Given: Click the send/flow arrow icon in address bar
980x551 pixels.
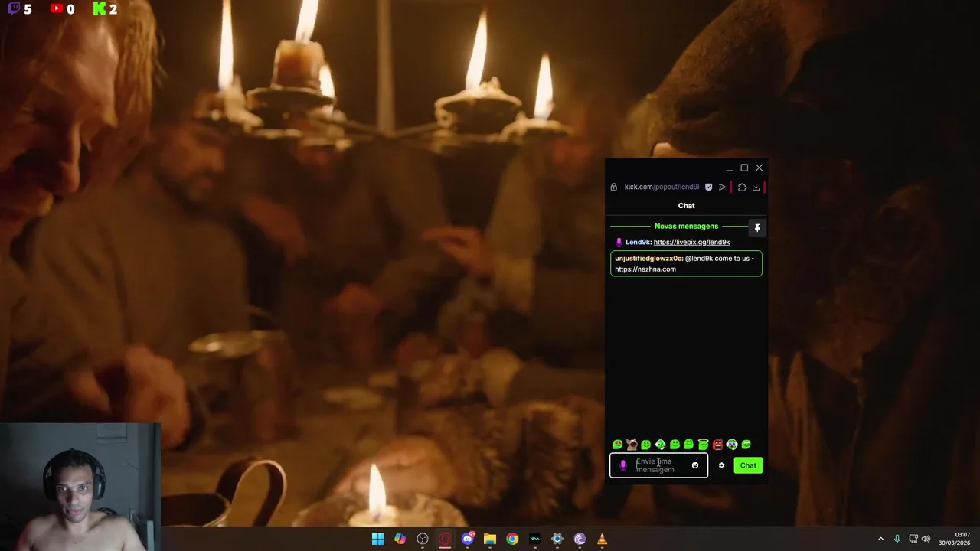Looking at the screenshot, I should pos(722,187).
